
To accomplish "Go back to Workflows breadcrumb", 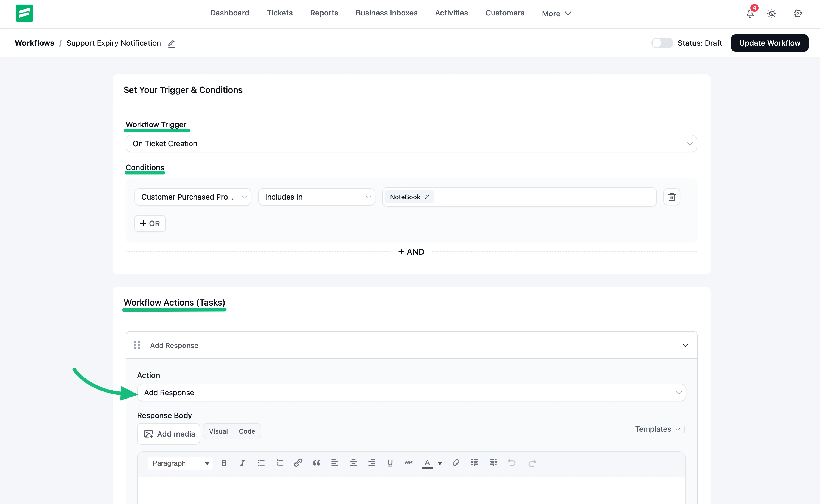I will pos(34,43).
